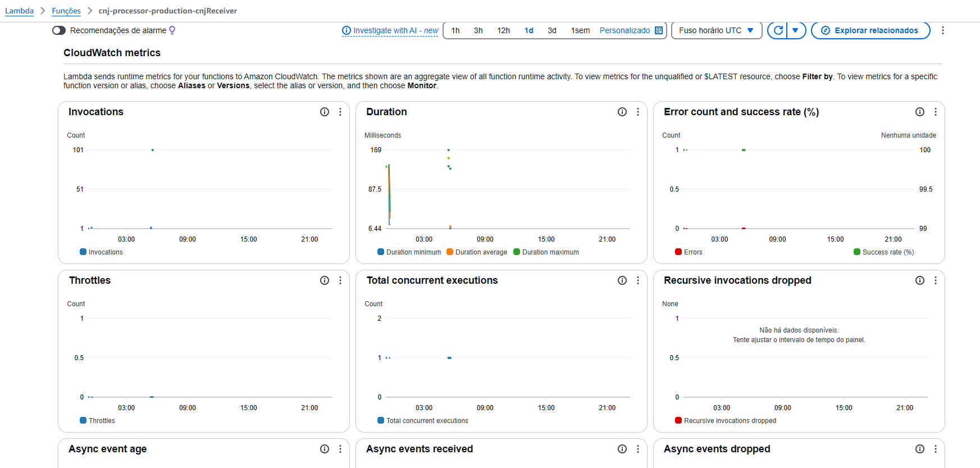Click the refresh metrics icon

pos(778,30)
